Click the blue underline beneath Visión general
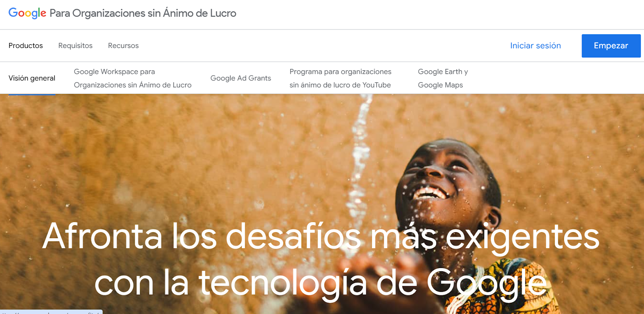 (32, 94)
